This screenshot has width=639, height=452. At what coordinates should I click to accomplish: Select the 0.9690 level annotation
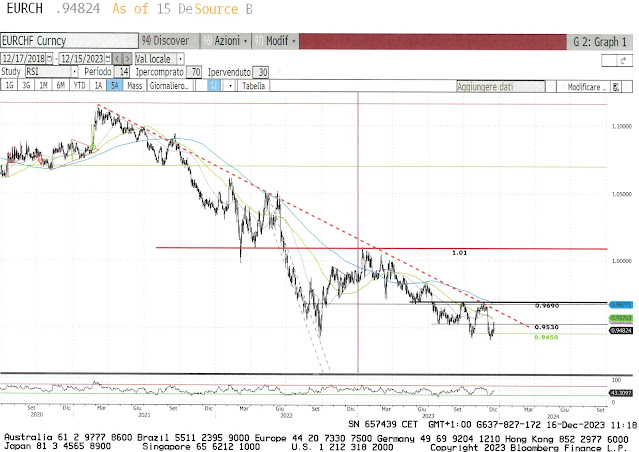click(546, 305)
